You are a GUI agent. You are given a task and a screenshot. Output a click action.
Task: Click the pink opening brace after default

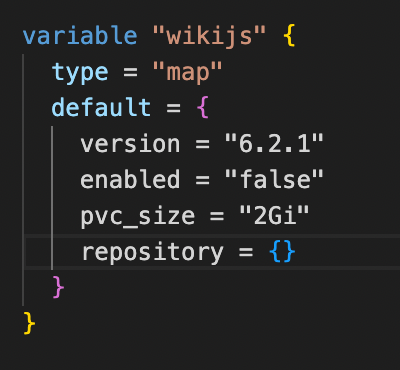203,107
